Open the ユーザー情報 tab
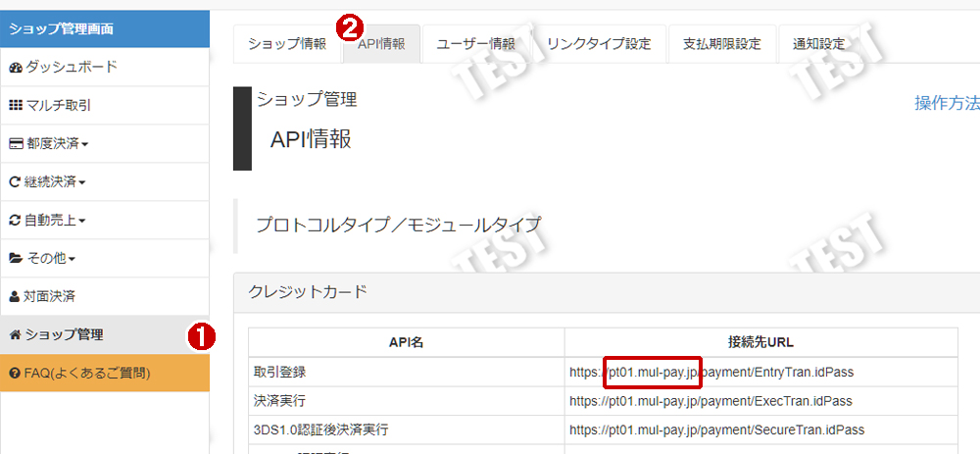This screenshot has width=980, height=454. click(475, 44)
